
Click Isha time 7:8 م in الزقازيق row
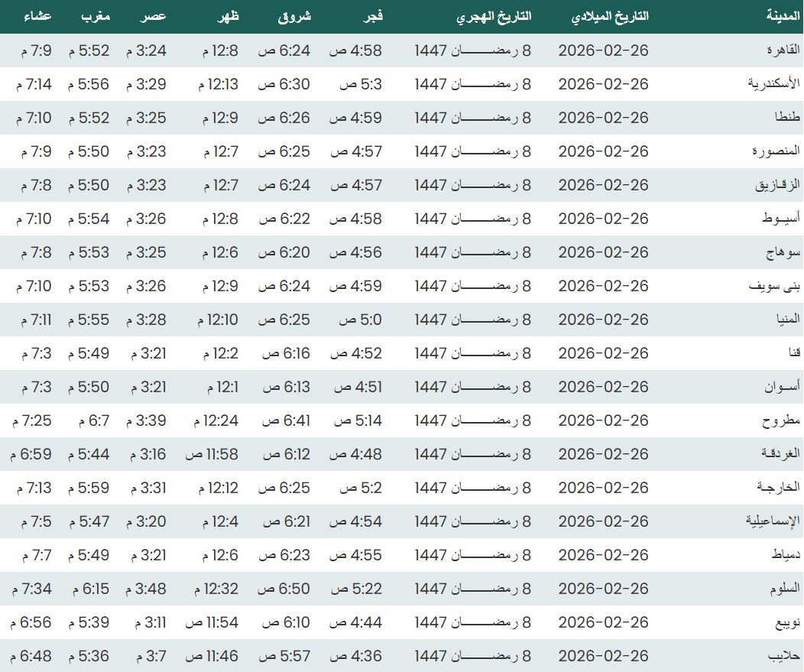37,185
